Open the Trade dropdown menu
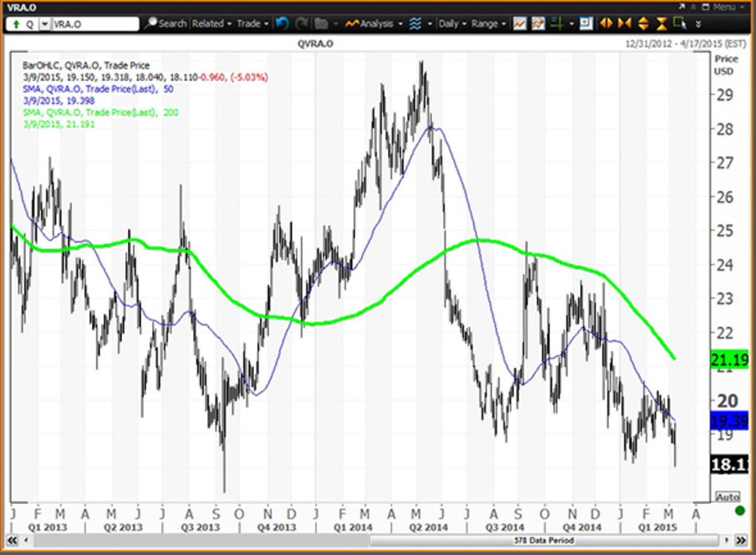 252,23
